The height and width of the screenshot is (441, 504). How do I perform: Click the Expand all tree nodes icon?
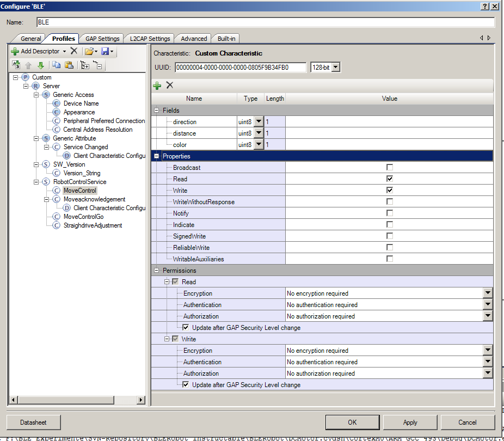click(x=85, y=65)
